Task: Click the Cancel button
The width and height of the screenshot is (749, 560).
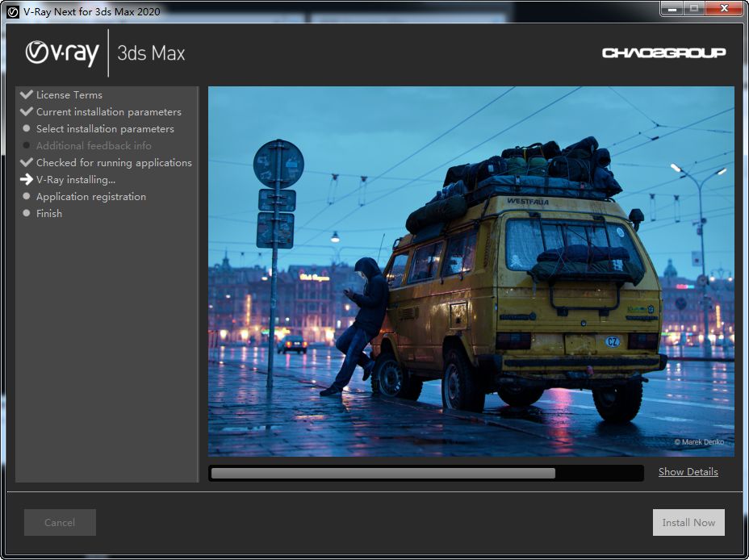Action: point(60,522)
